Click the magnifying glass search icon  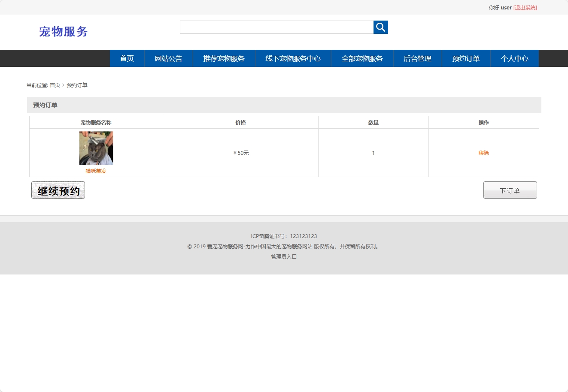click(x=380, y=27)
